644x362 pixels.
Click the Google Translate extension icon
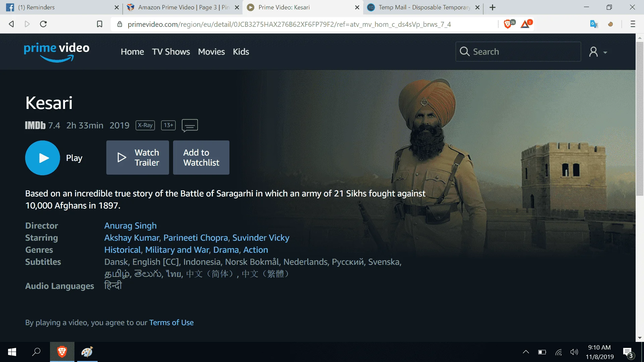594,24
